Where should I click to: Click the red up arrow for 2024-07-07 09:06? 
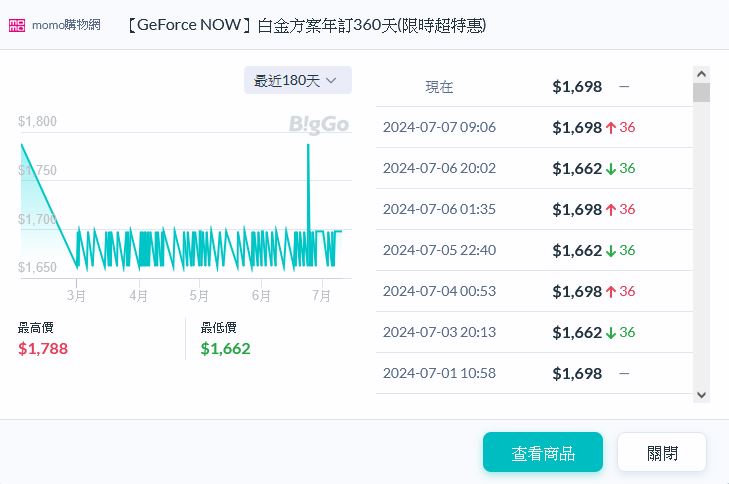[x=610, y=127]
